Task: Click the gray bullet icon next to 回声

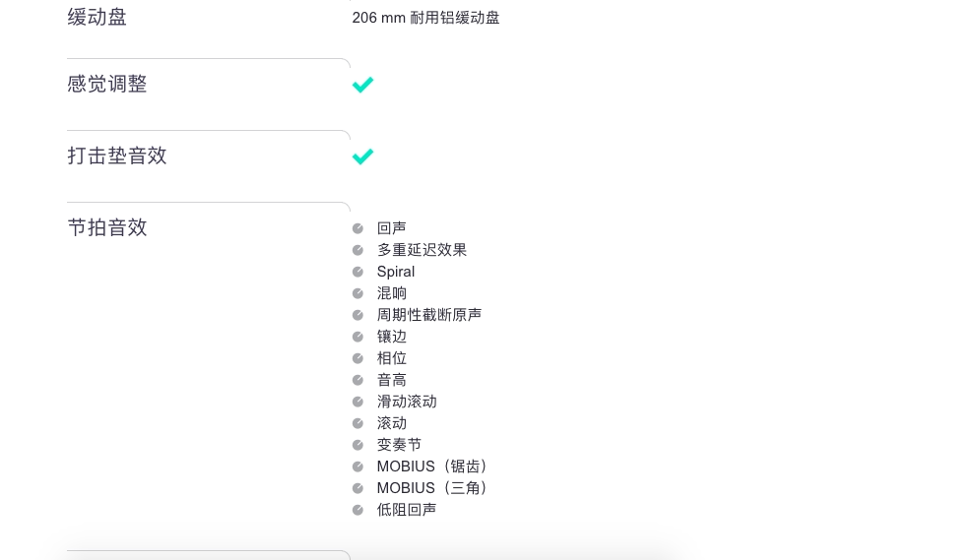Action: tap(357, 228)
